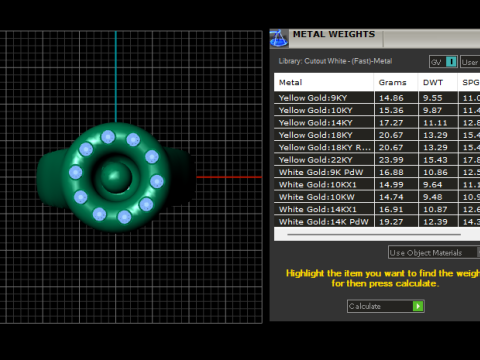Image resolution: width=480 pixels, height=360 pixels.
Task: Click the Library: Cutout White label
Action: (335, 61)
